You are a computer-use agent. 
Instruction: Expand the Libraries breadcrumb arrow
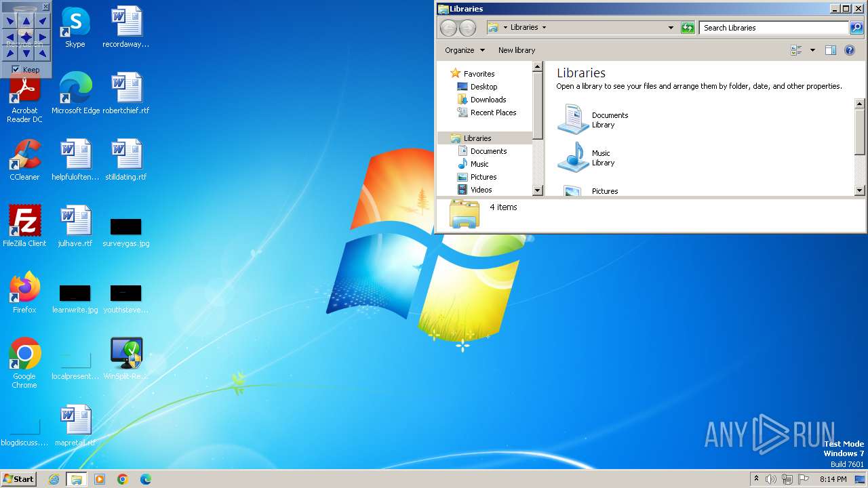tap(544, 28)
